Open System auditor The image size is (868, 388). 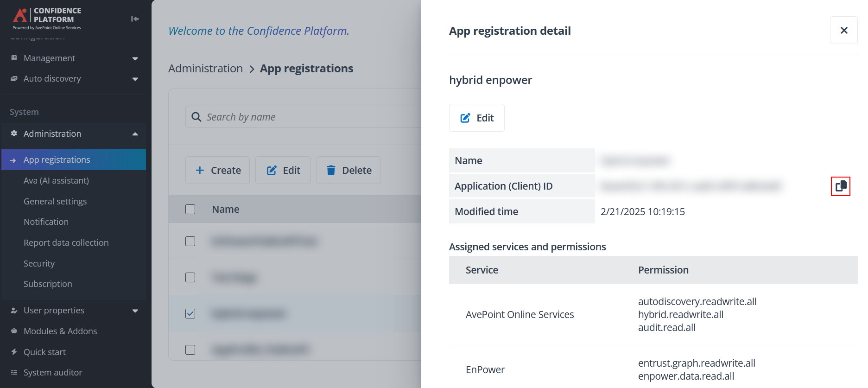pyautogui.click(x=53, y=372)
